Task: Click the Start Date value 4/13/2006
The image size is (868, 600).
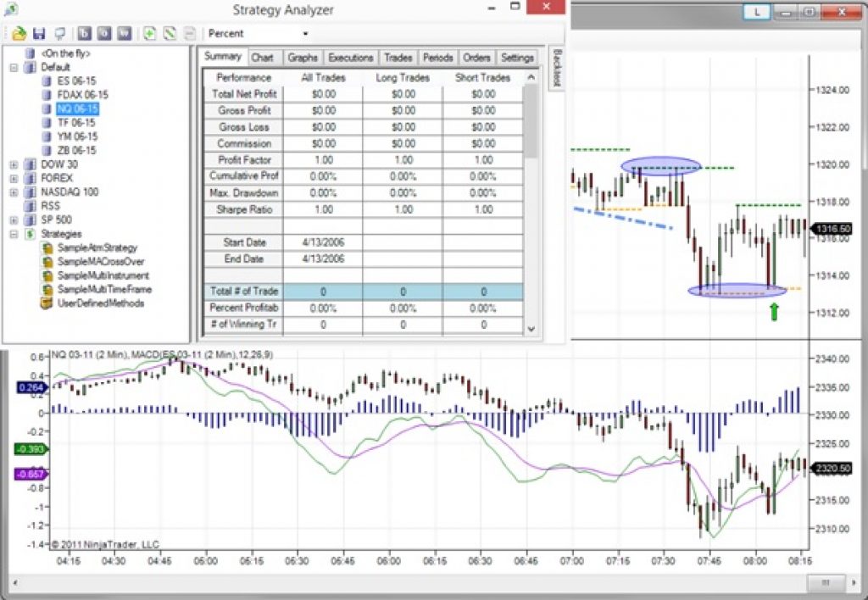Action: [323, 242]
